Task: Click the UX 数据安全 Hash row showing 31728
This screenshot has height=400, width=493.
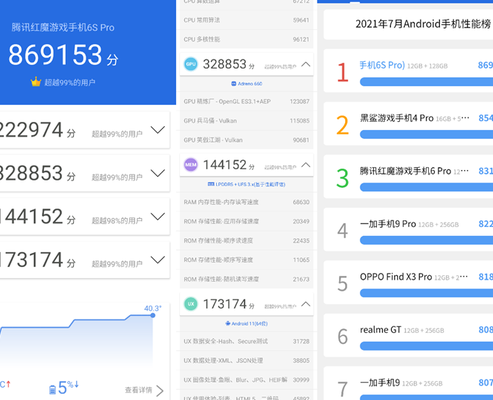Action: tap(246, 341)
